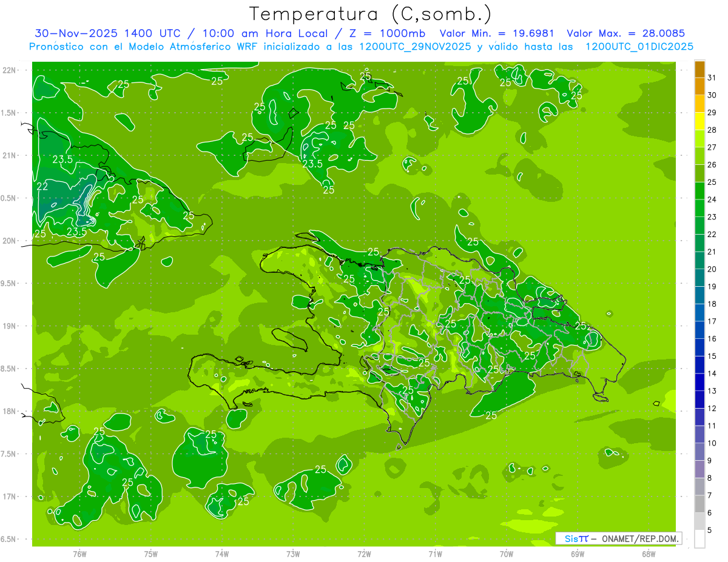Click the legend value 15

tap(712, 356)
